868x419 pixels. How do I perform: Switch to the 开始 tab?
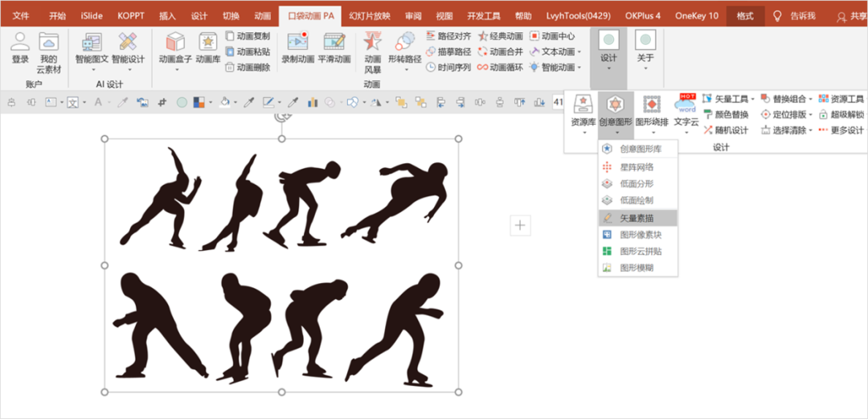click(x=57, y=16)
